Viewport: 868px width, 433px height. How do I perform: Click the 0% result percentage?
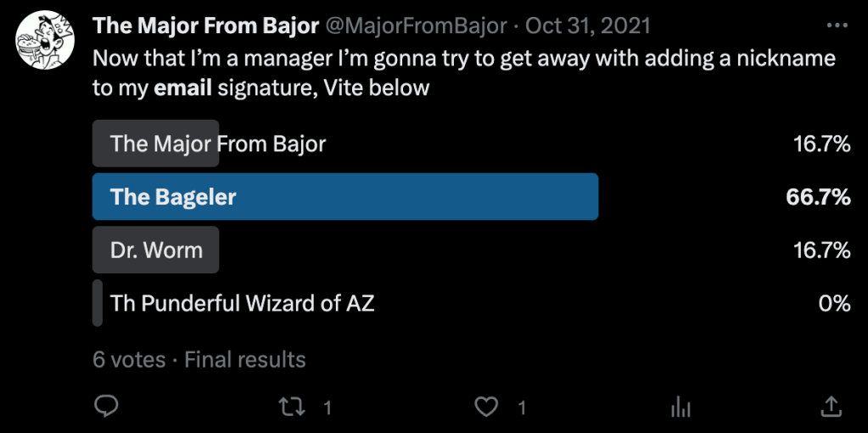[x=834, y=303]
